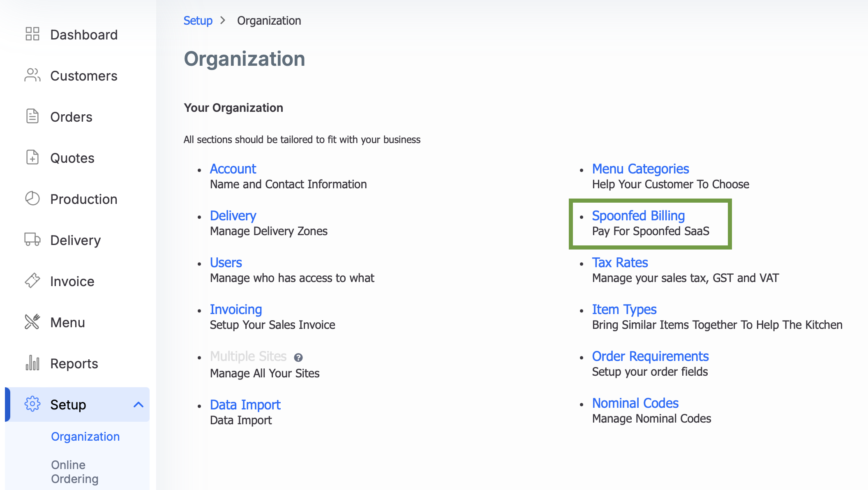Open the Order Requirements link
The height and width of the screenshot is (490, 868).
click(651, 356)
